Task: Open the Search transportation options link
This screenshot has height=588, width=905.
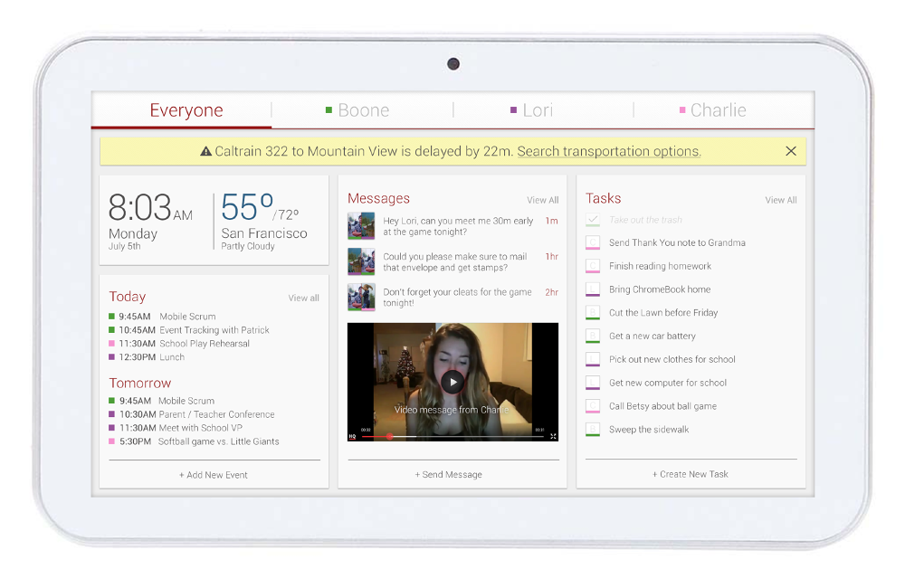Action: 609,151
